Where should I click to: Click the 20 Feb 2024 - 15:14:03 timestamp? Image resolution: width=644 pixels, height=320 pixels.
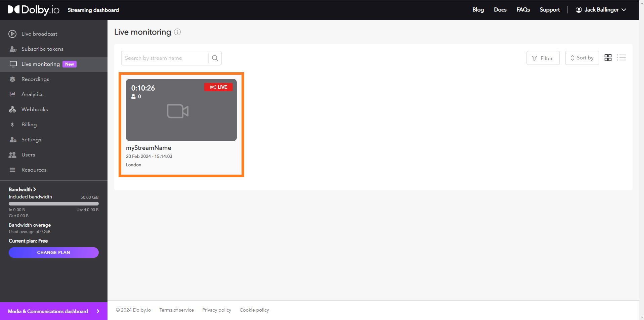click(x=149, y=156)
